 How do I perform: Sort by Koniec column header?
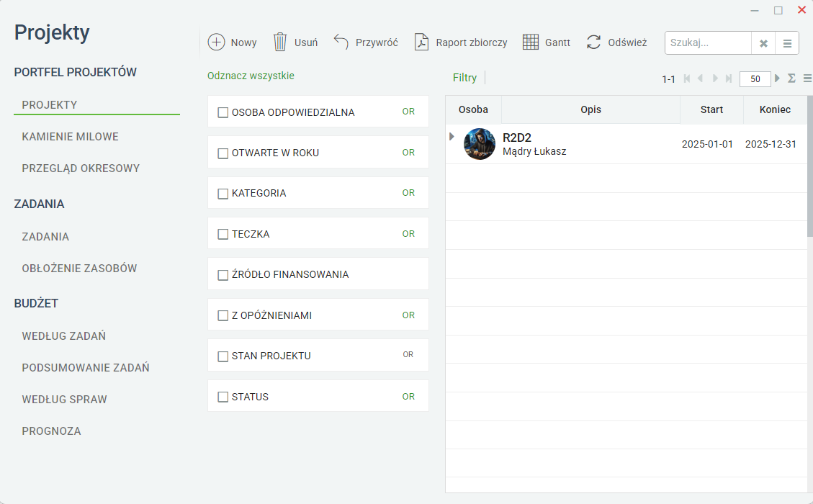(x=775, y=109)
